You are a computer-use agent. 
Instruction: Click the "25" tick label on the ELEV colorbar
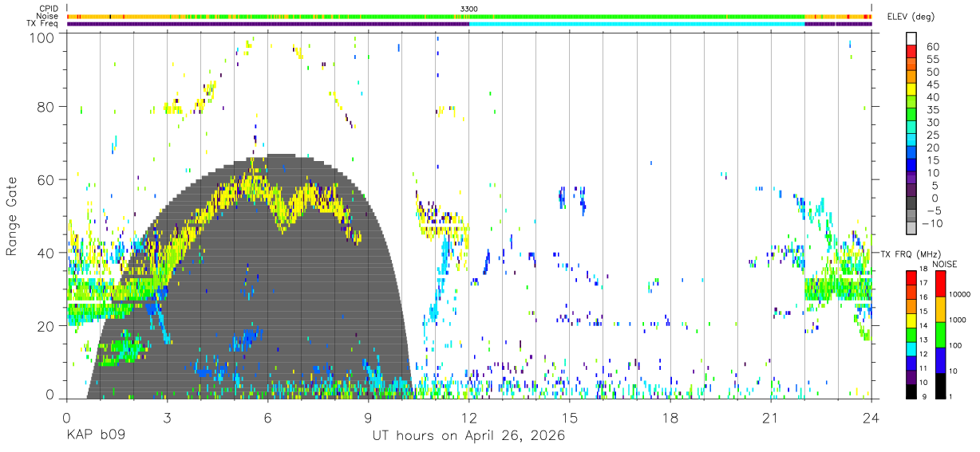click(933, 136)
